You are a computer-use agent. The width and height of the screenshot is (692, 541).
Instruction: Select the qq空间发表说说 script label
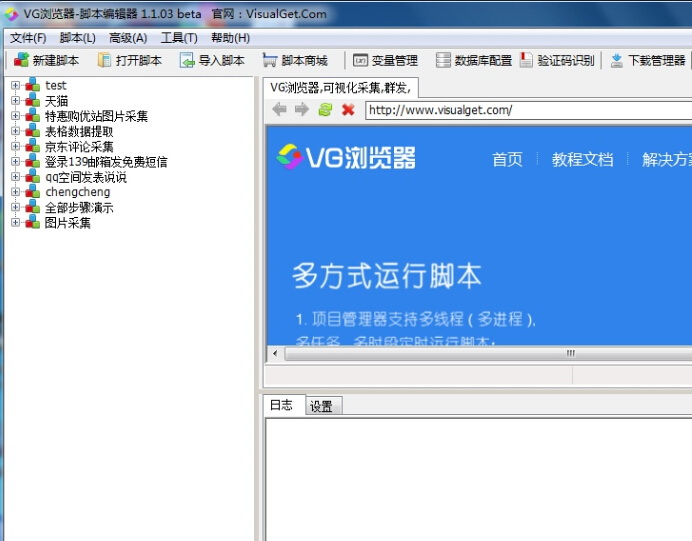coord(86,177)
